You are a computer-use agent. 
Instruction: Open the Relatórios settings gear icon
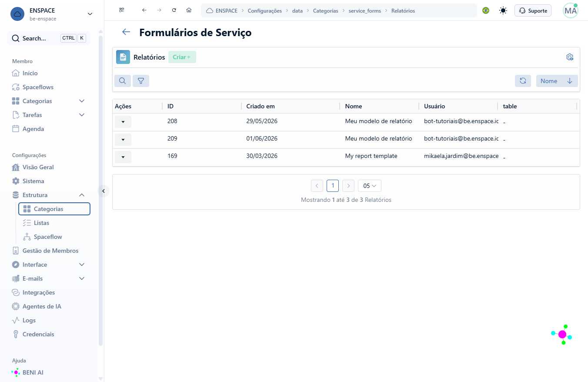570,57
